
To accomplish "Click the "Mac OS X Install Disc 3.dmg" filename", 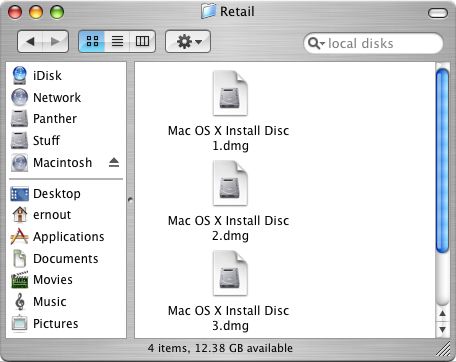I will point(229,318).
